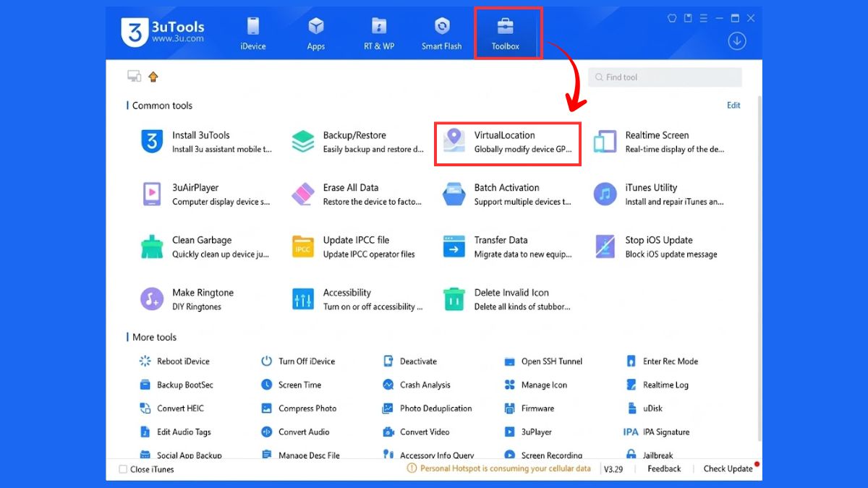Open Compress Photo tool
The image size is (868, 488).
pyautogui.click(x=298, y=408)
